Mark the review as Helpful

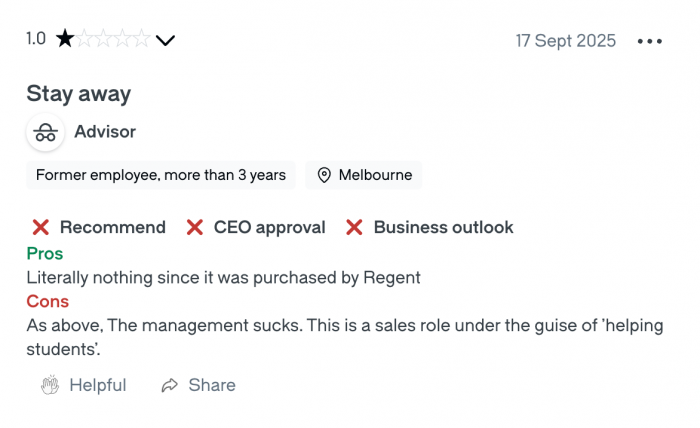click(x=84, y=385)
